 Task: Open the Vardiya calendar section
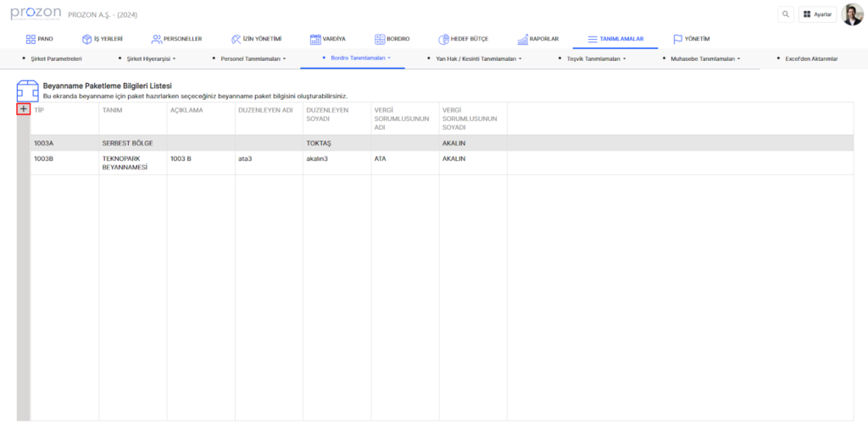tap(327, 39)
